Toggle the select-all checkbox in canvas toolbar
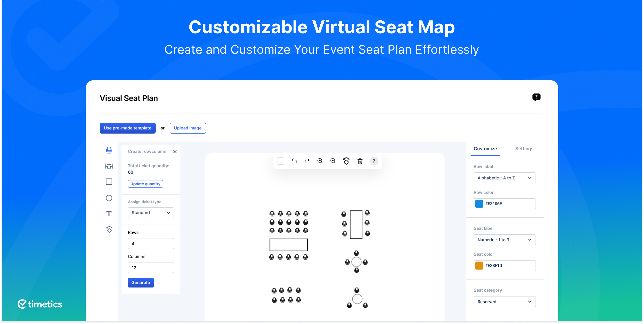This screenshot has height=324, width=644. (281, 161)
